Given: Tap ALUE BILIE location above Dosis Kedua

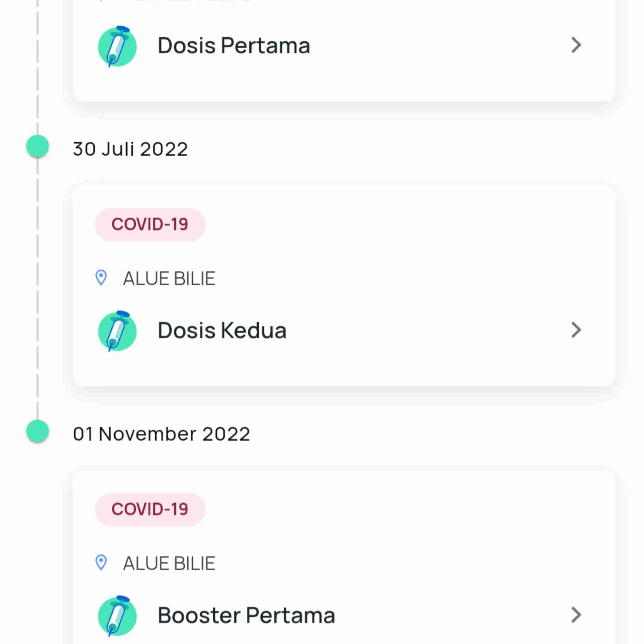Looking at the screenshot, I should (x=169, y=278).
